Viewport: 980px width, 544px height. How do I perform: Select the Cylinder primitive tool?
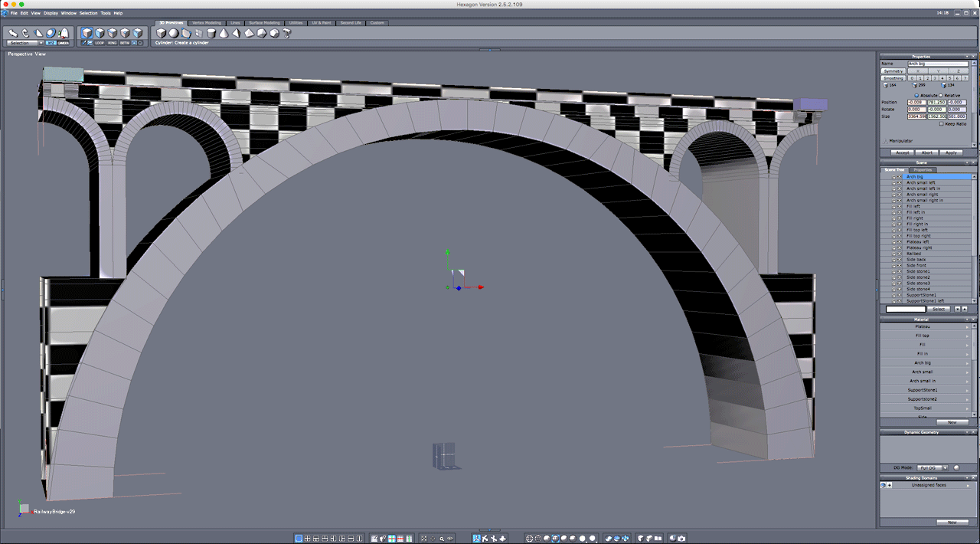pos(211,33)
